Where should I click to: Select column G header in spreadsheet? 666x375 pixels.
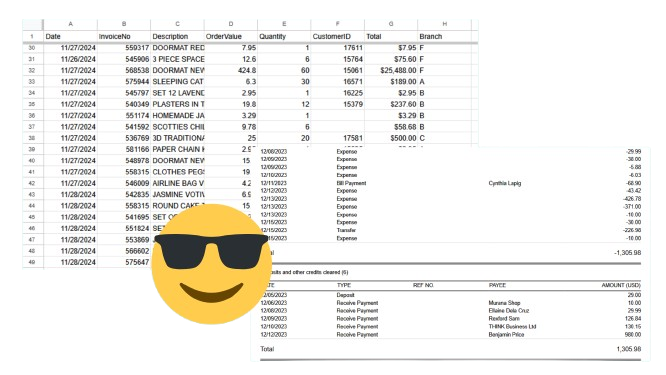pyautogui.click(x=391, y=24)
